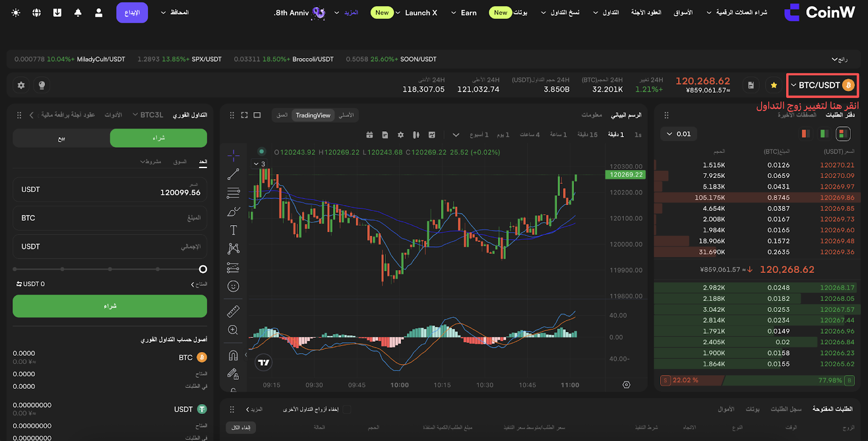Open chart settings gear in timeframe bar

tap(400, 135)
